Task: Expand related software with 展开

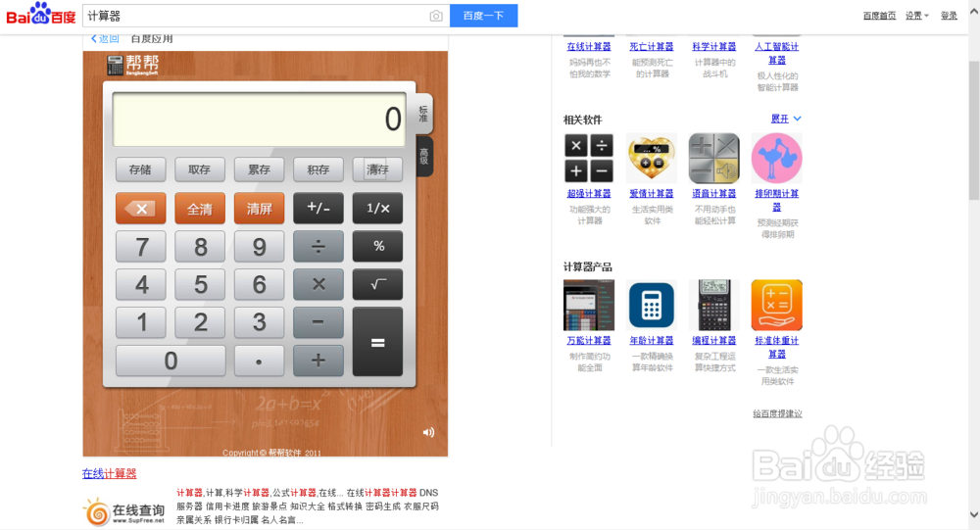Action: pyautogui.click(x=786, y=119)
